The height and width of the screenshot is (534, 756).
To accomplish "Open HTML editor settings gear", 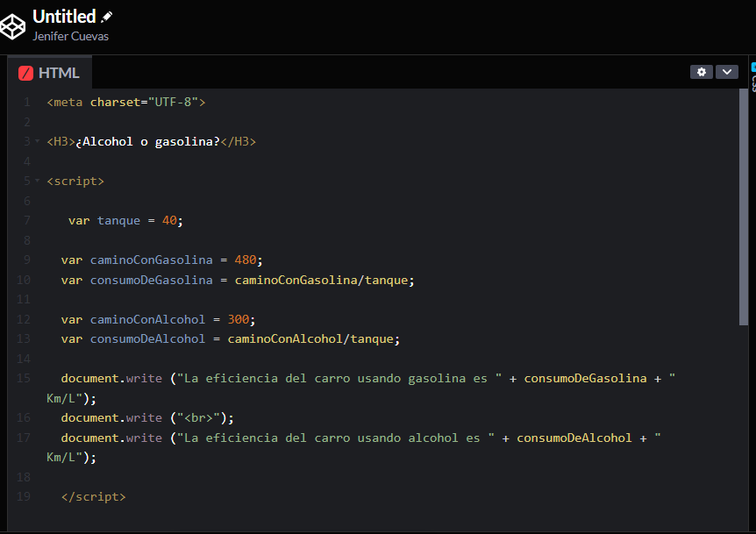I will (x=701, y=72).
